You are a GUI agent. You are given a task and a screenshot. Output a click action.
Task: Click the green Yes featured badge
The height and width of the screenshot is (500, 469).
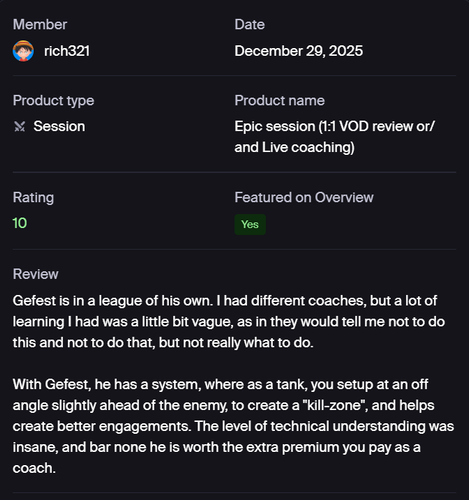[x=250, y=224]
